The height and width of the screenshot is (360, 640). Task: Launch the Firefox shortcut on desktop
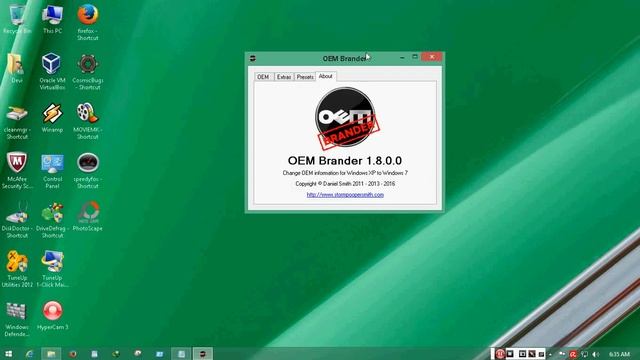(88, 22)
